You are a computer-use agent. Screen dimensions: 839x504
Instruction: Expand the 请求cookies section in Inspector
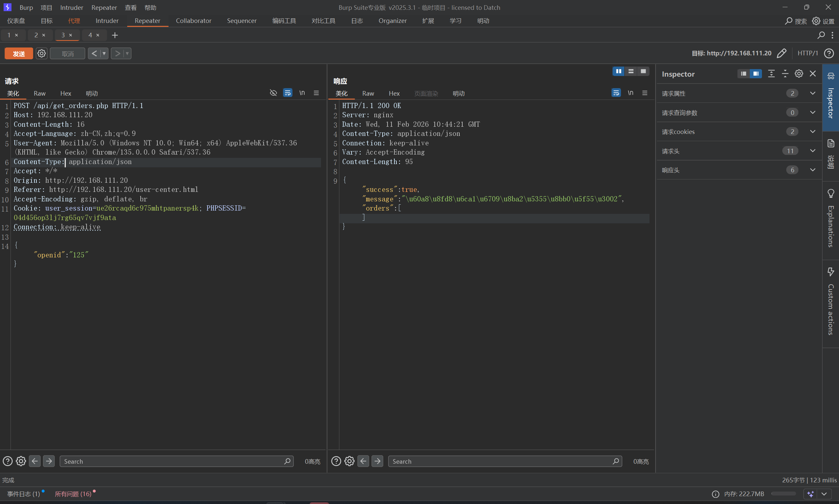(x=812, y=132)
